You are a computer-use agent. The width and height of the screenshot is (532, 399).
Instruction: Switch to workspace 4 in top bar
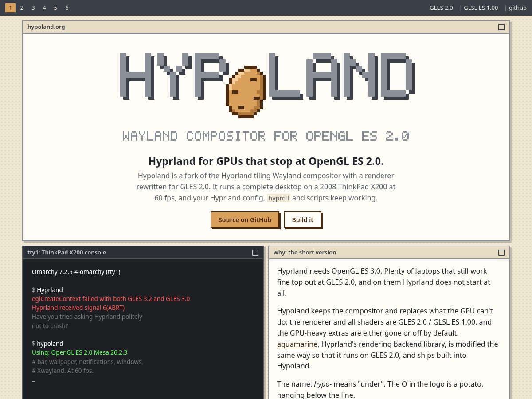click(x=44, y=8)
